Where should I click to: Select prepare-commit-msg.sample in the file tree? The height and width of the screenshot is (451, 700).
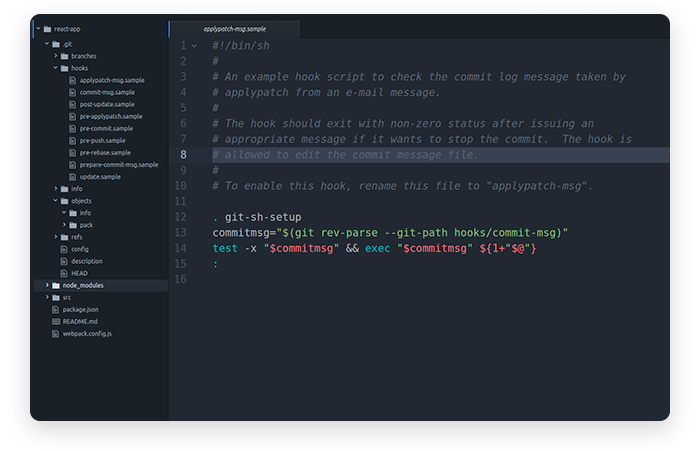(118, 164)
